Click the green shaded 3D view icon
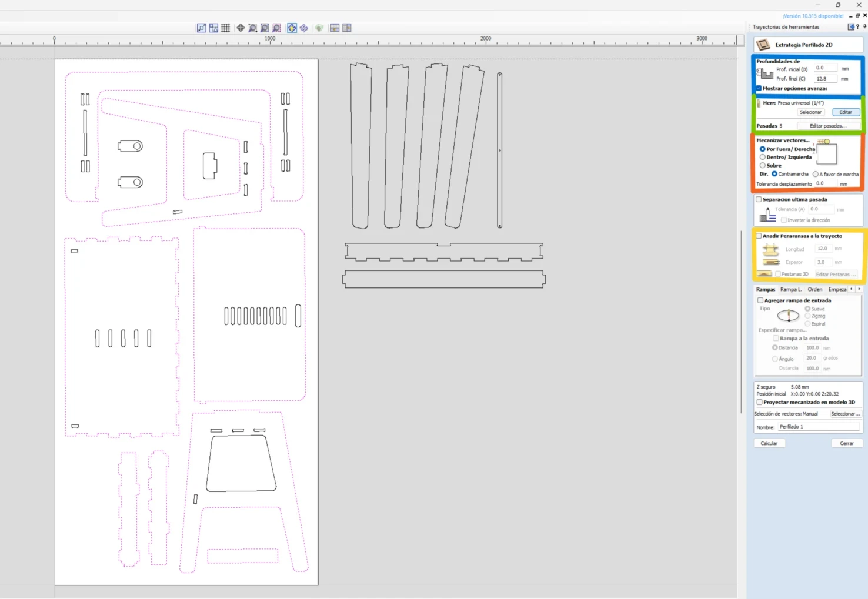This screenshot has width=868, height=599. (319, 28)
